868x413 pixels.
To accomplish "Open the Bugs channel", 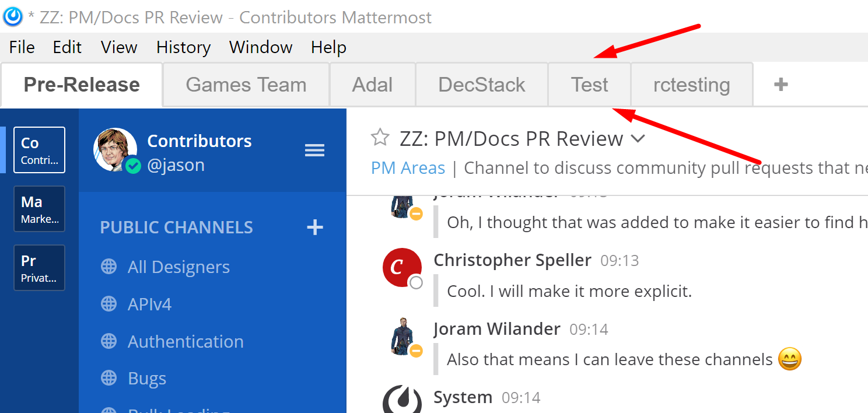I will click(147, 379).
